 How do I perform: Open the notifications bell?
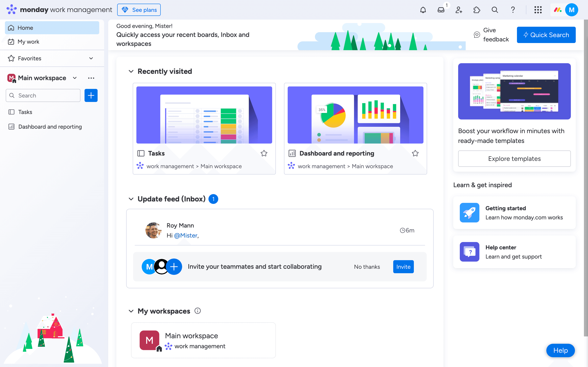(423, 10)
